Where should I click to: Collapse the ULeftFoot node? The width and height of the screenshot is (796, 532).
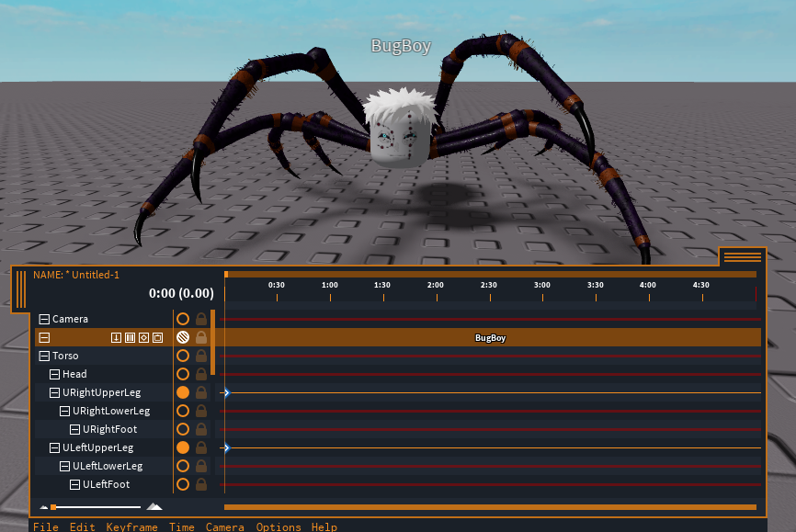click(x=74, y=484)
